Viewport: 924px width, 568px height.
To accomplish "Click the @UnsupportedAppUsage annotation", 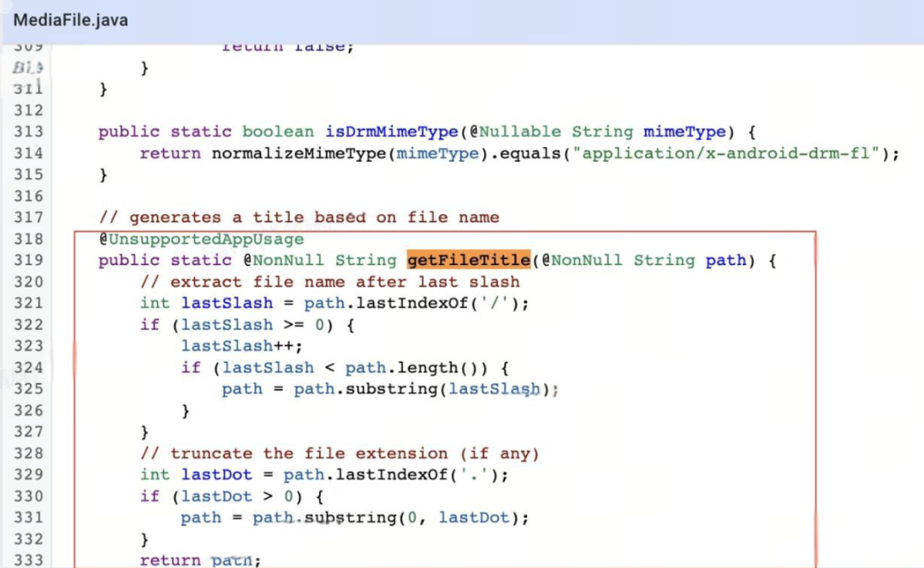I will click(201, 239).
